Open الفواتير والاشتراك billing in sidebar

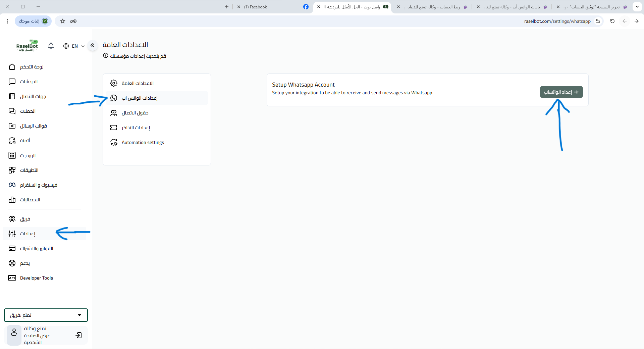coord(36,248)
